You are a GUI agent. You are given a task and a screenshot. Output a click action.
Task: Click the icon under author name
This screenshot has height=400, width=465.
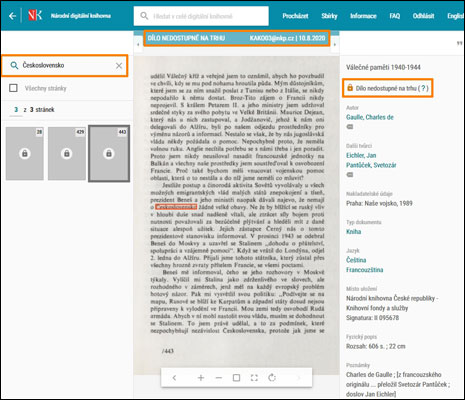click(x=350, y=127)
